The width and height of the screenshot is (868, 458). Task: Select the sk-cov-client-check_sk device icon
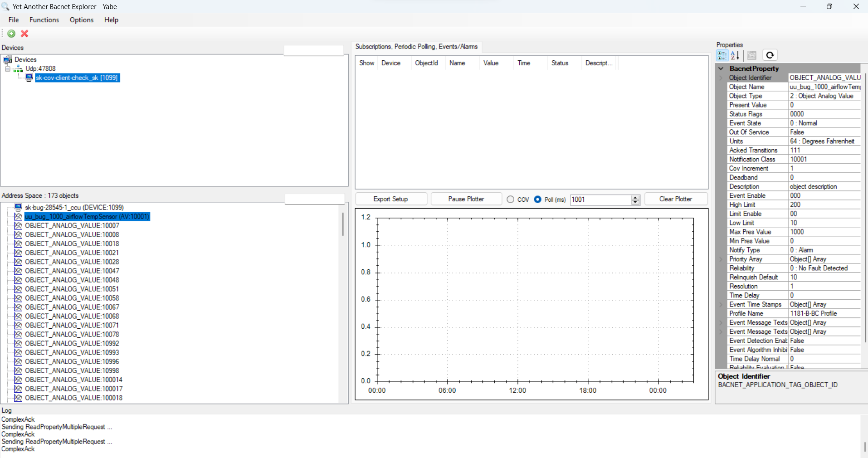pyautogui.click(x=29, y=78)
